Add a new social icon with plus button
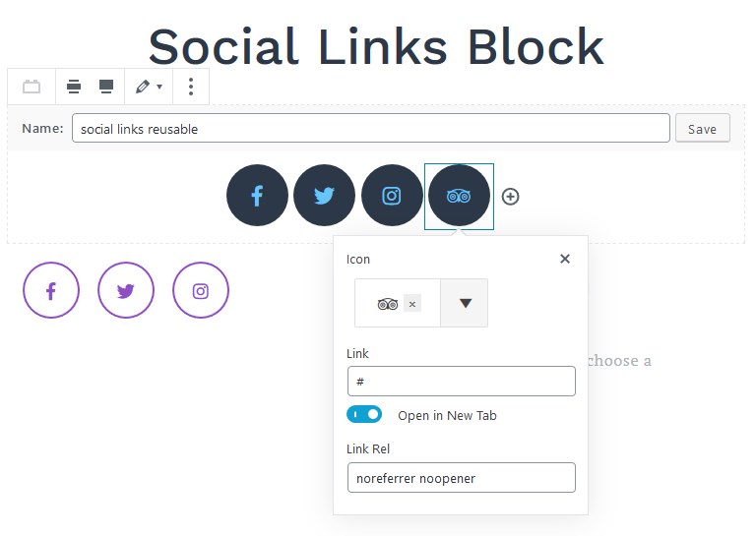 (510, 197)
